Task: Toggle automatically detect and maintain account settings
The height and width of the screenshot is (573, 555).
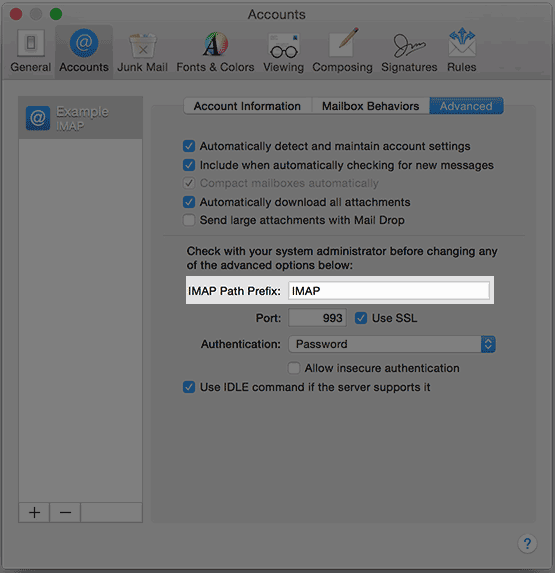Action: tap(189, 146)
